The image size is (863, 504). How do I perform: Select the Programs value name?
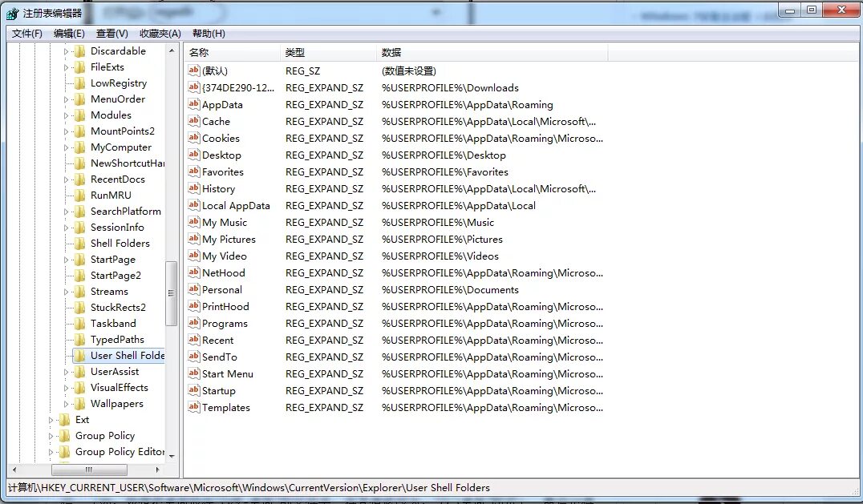(x=225, y=323)
